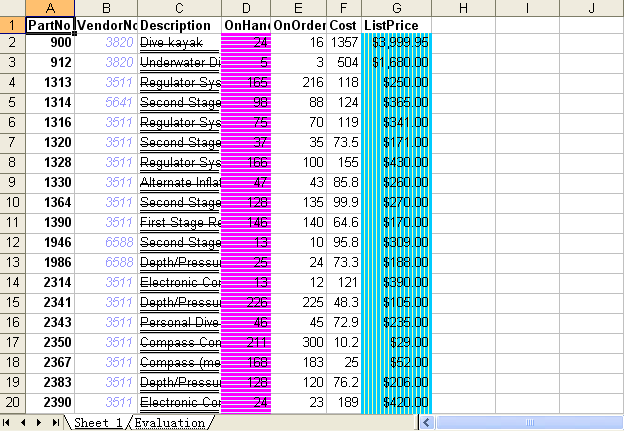Select column D header
624x432 pixels.
[x=245, y=8]
